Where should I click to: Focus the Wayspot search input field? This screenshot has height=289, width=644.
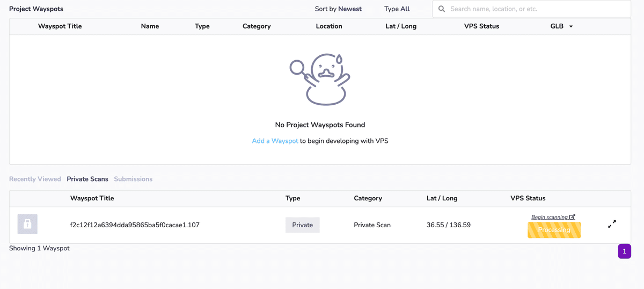tap(537, 9)
